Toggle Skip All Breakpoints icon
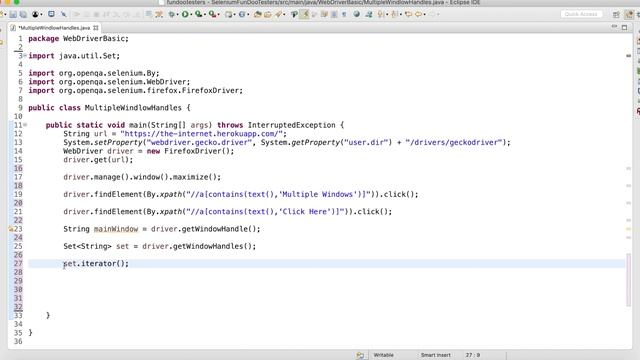The image size is (640, 360). 64,14
